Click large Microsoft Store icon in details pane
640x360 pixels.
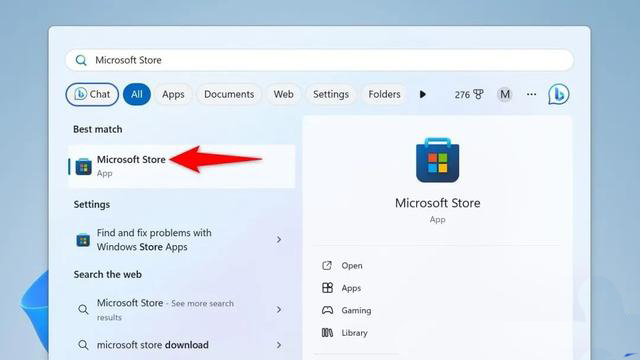[x=438, y=160]
